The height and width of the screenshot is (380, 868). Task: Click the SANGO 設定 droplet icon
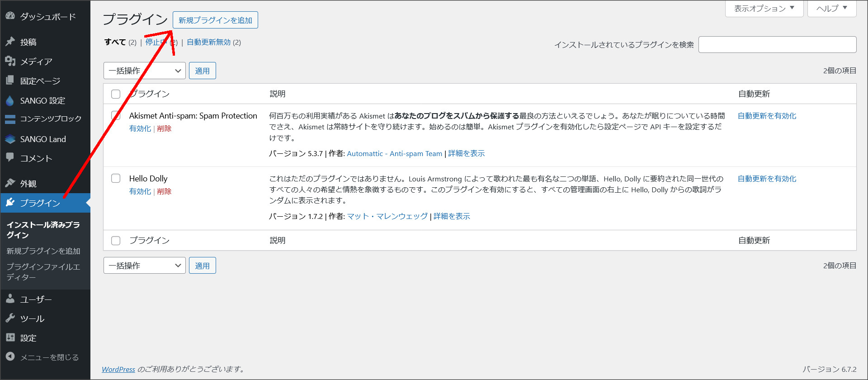[x=10, y=100]
